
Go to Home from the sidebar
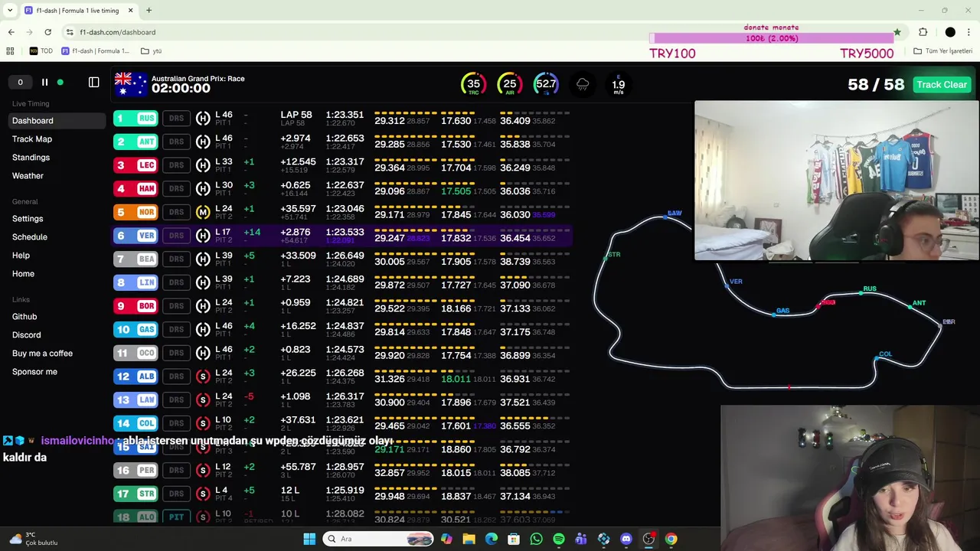(x=23, y=274)
